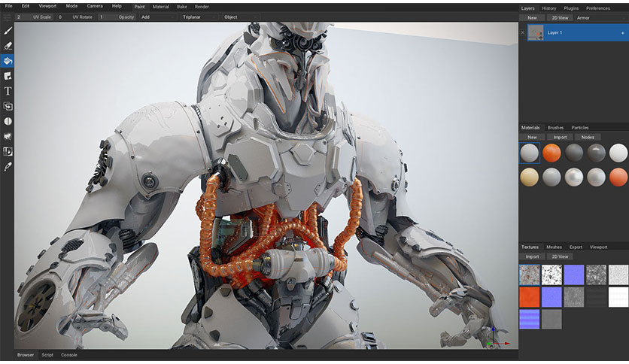The width and height of the screenshot is (629, 364).
Task: Open the History tab
Action: pos(548,8)
